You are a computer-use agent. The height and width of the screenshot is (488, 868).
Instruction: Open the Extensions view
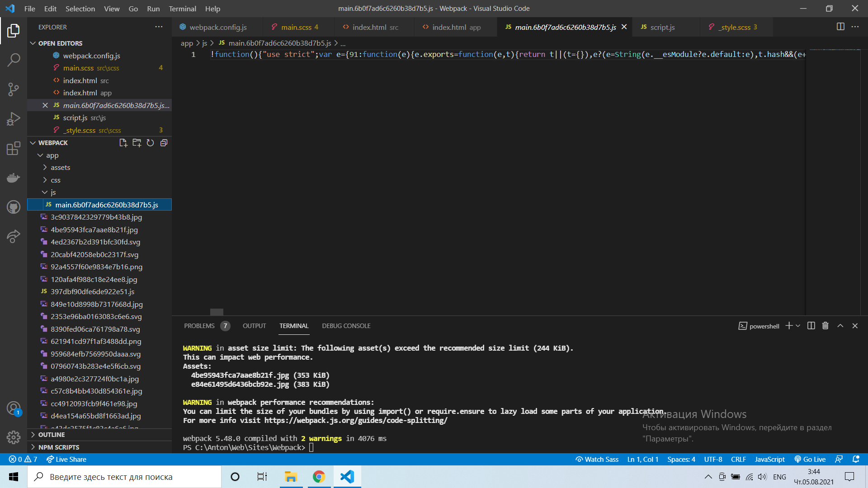click(x=14, y=148)
